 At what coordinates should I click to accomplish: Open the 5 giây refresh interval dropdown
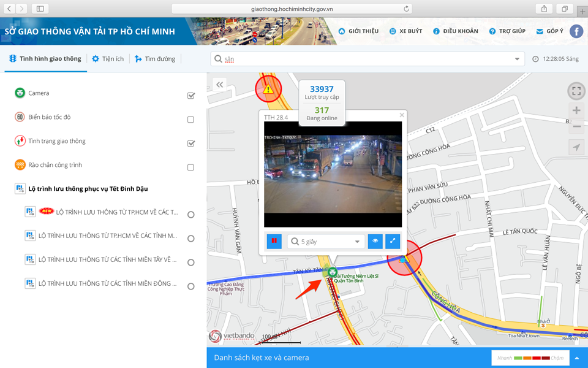[x=326, y=242]
